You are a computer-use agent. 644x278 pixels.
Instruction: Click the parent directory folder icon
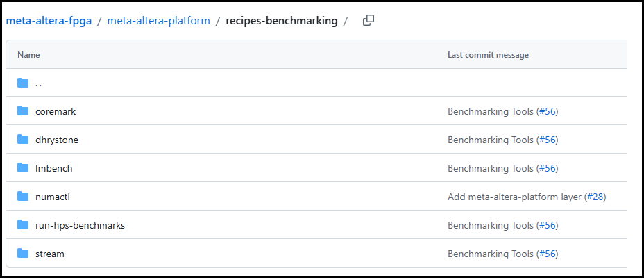point(23,83)
